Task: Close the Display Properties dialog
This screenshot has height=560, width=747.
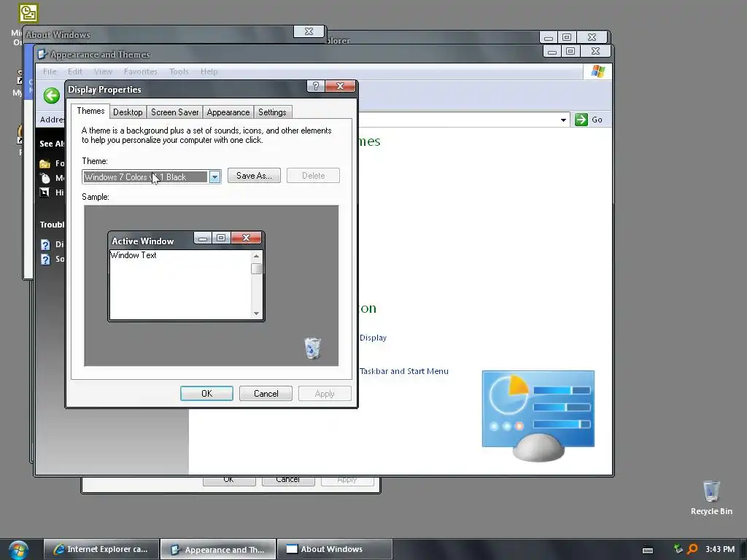Action: (x=340, y=86)
